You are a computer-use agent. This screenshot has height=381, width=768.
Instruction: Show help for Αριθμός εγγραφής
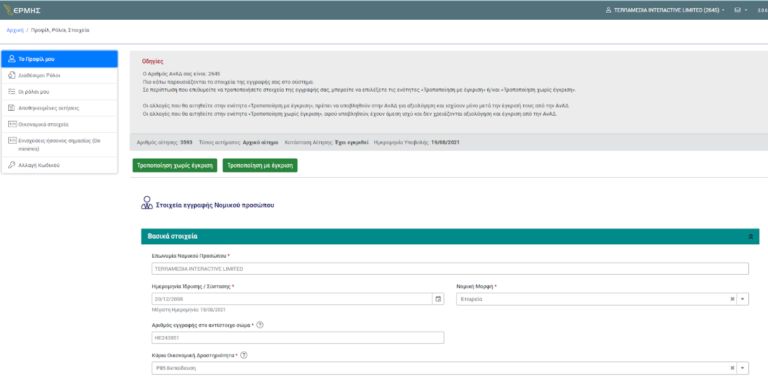(x=260, y=325)
